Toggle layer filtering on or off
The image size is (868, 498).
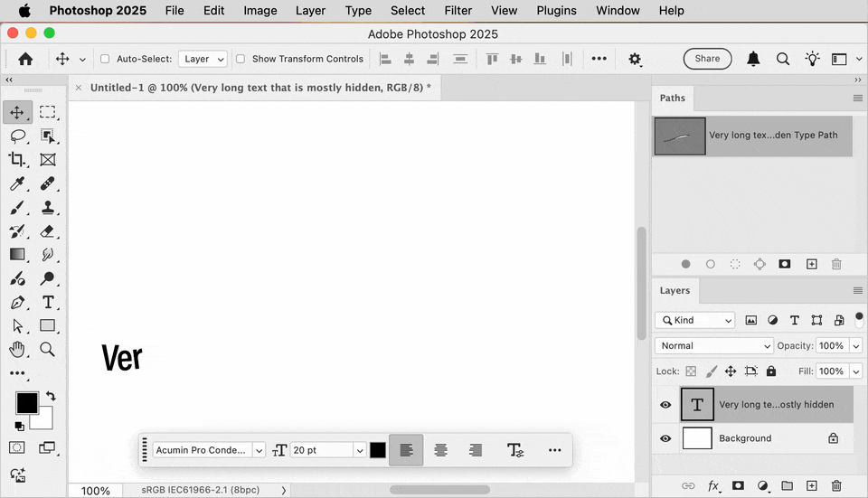coord(859,319)
